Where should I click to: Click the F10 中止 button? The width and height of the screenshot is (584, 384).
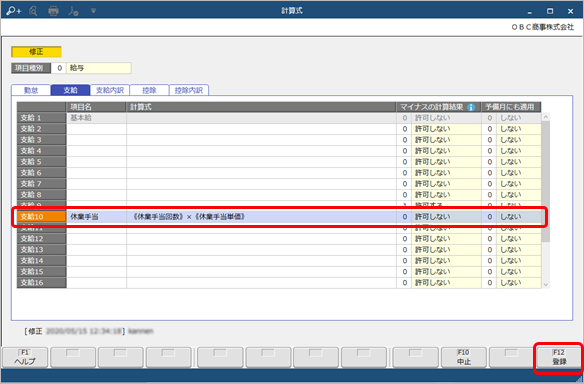464,357
